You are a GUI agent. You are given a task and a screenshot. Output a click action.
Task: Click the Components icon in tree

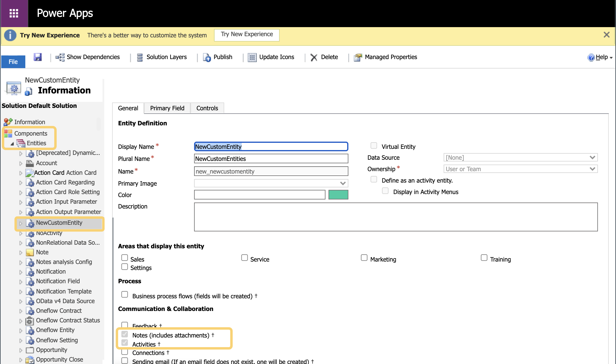pyautogui.click(x=8, y=133)
